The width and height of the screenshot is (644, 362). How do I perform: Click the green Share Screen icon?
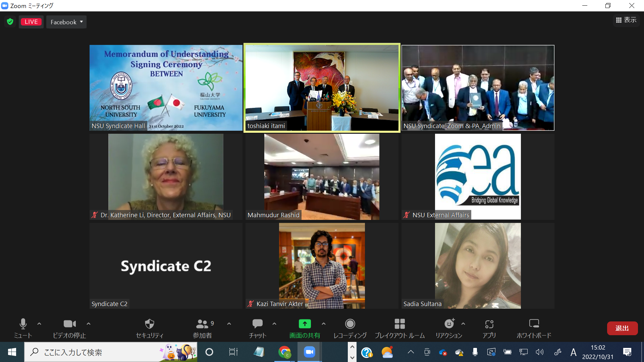pyautogui.click(x=305, y=324)
